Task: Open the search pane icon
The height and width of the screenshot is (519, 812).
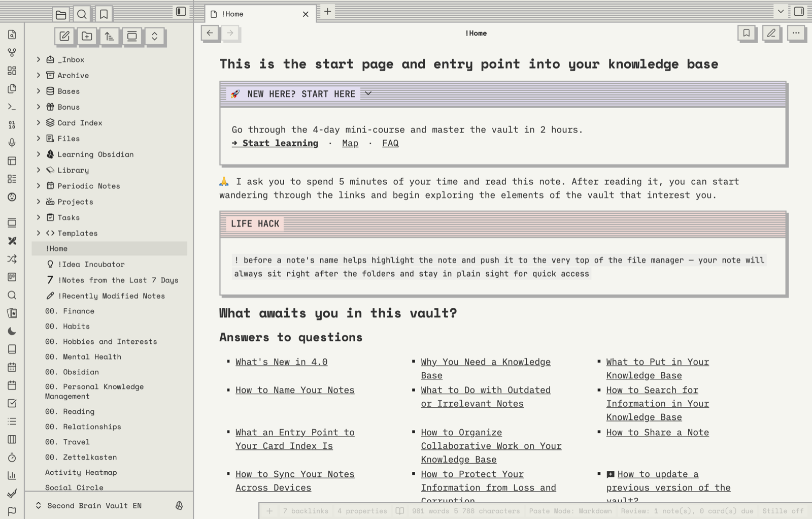Action: 82,14
